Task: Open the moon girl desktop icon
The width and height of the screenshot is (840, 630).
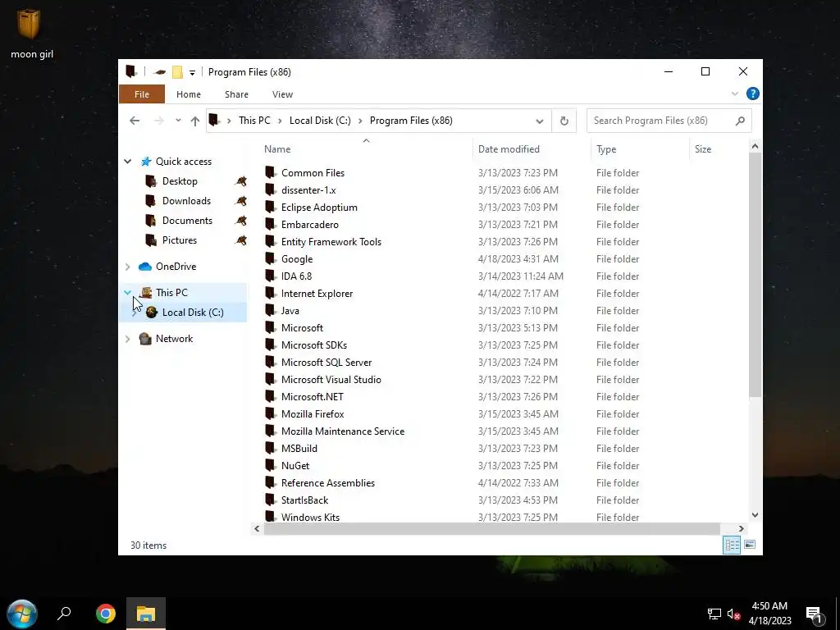Action: (x=30, y=33)
